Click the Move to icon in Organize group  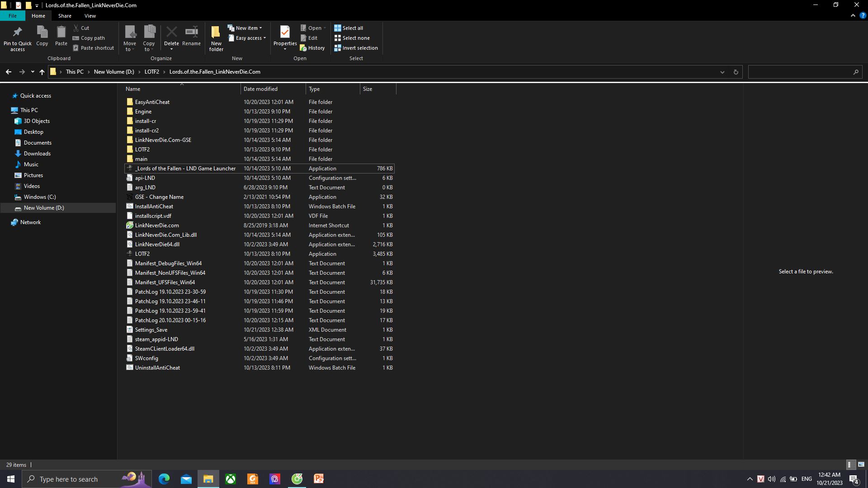coord(129,38)
